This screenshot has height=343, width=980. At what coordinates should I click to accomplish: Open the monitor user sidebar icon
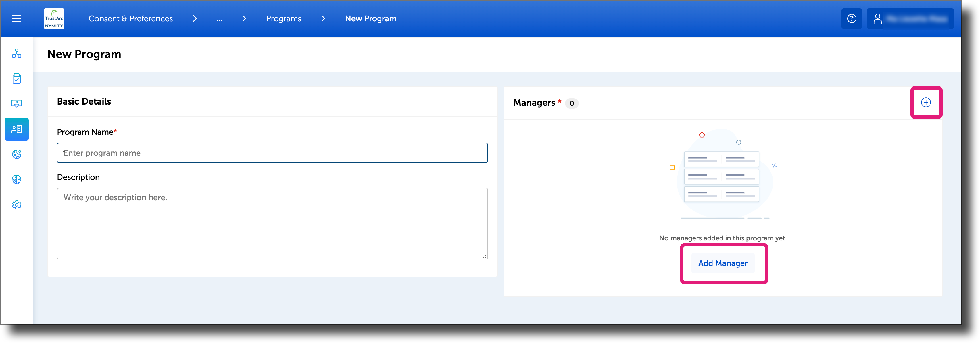[17, 103]
